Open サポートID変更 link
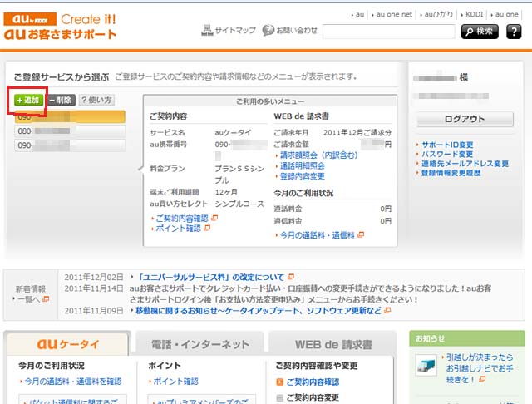 [x=447, y=145]
